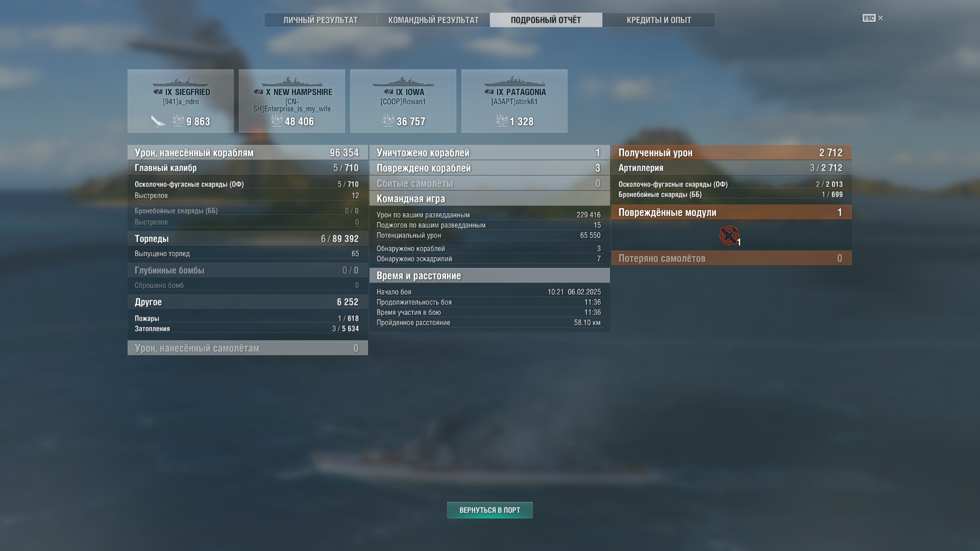Click damage icon beside 48 406

pyautogui.click(x=276, y=121)
